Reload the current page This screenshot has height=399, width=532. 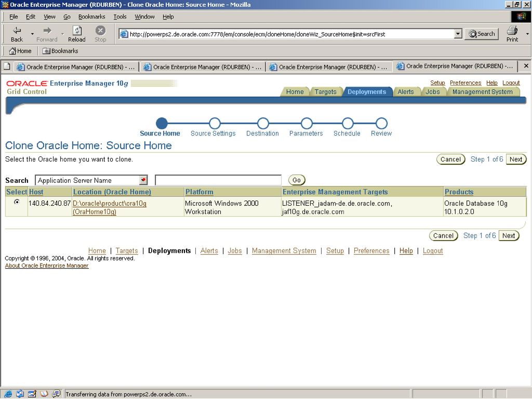pos(77,34)
